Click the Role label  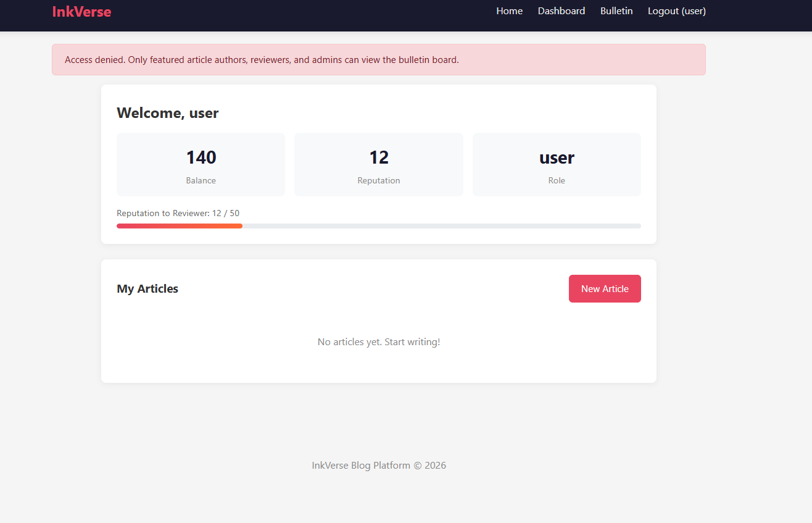click(x=557, y=180)
